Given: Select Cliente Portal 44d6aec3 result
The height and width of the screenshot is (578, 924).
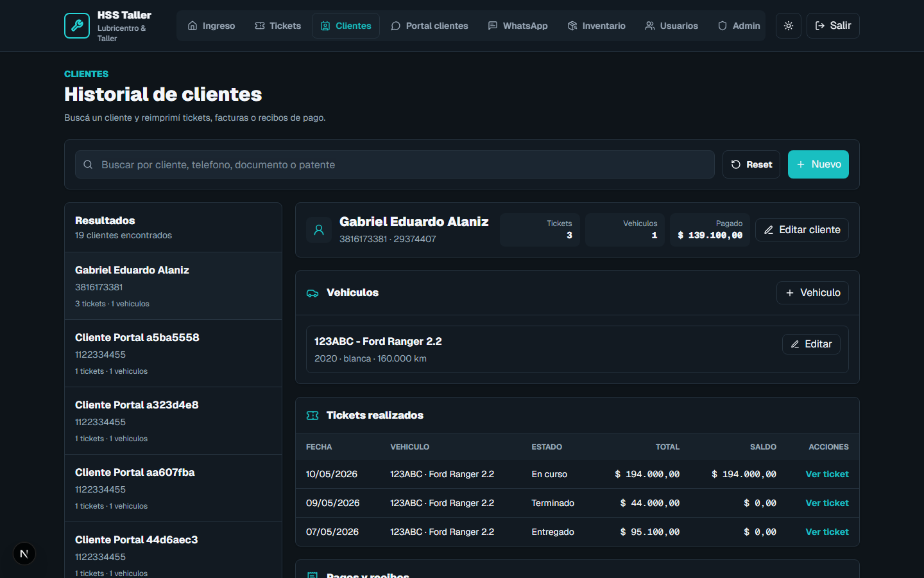Looking at the screenshot, I should pyautogui.click(x=173, y=550).
